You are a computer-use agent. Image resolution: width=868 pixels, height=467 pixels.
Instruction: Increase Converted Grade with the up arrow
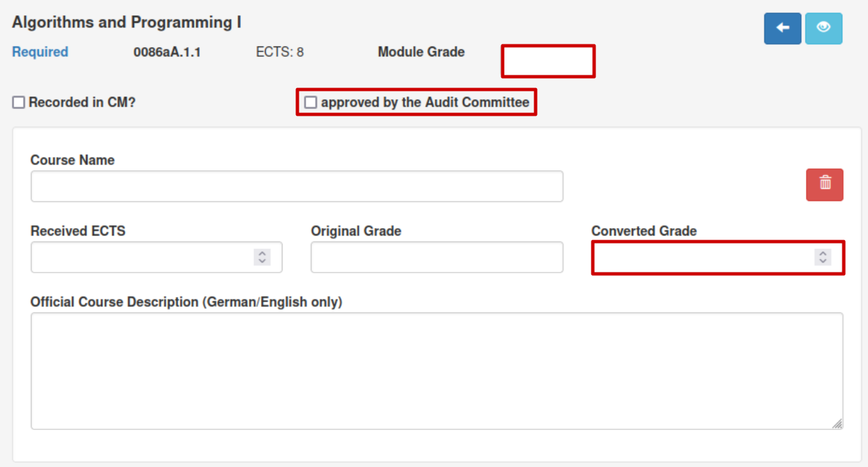[823, 253]
